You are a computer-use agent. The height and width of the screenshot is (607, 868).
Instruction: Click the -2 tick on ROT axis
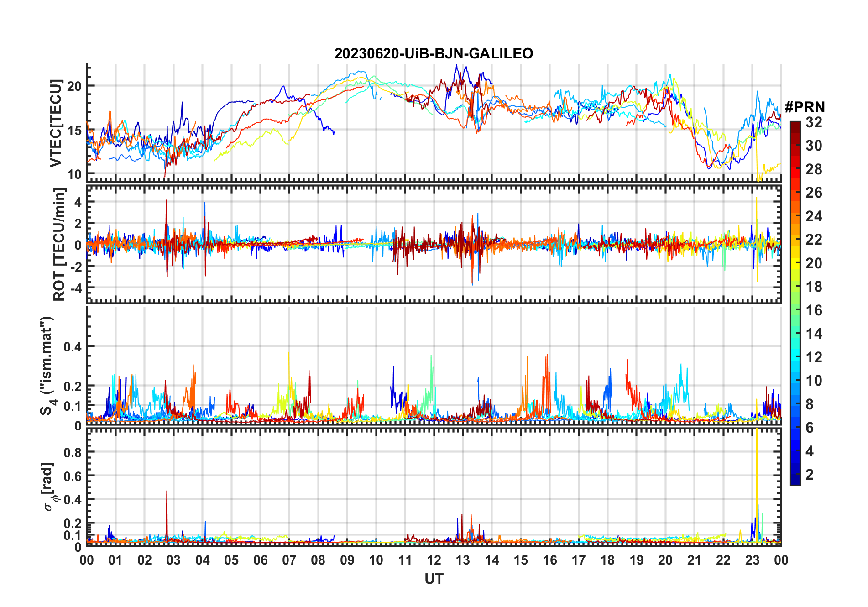[x=75, y=267]
